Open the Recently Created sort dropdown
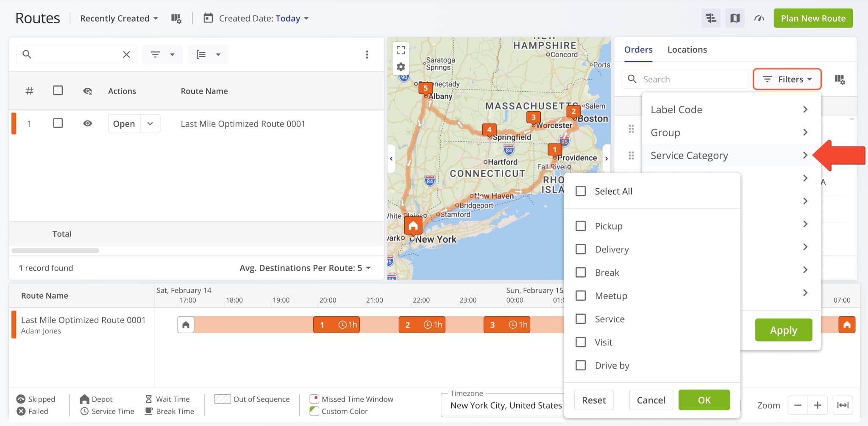The width and height of the screenshot is (868, 426). pos(118,18)
